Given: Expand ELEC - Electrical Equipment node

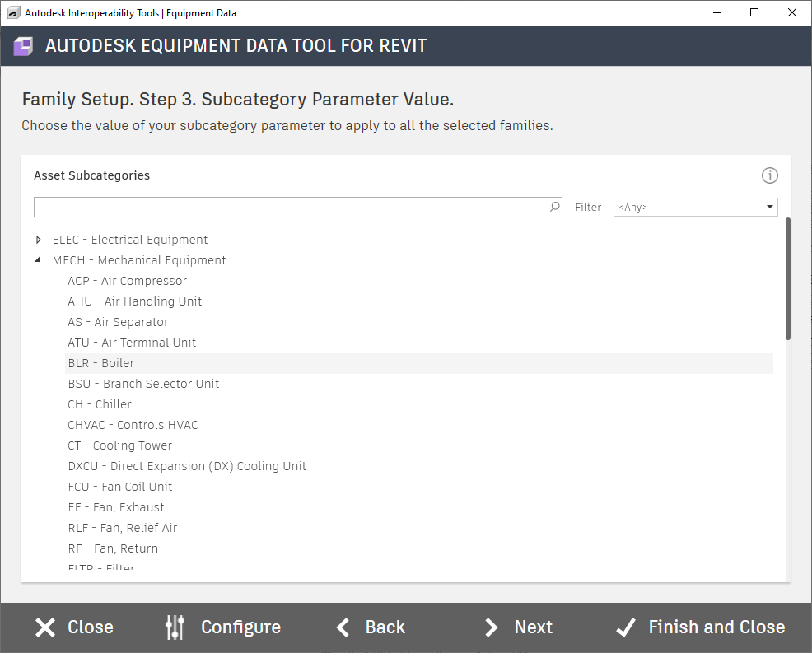Looking at the screenshot, I should [x=39, y=240].
